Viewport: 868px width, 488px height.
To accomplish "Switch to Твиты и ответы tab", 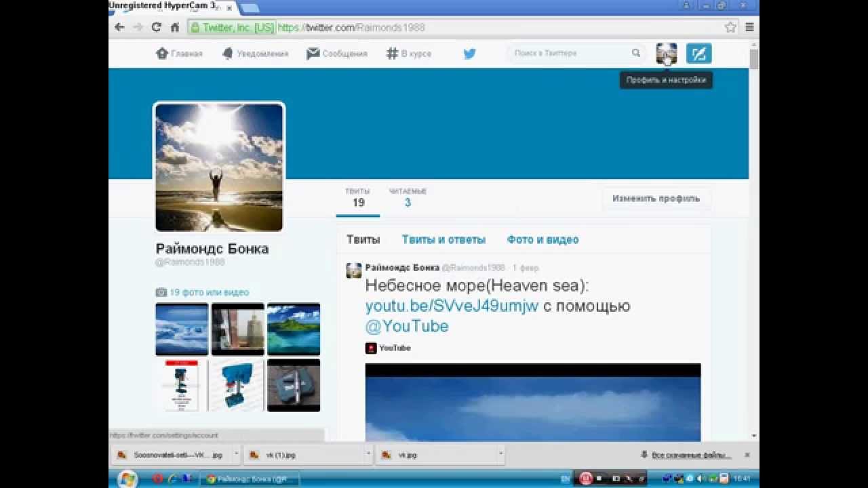I will coord(443,239).
